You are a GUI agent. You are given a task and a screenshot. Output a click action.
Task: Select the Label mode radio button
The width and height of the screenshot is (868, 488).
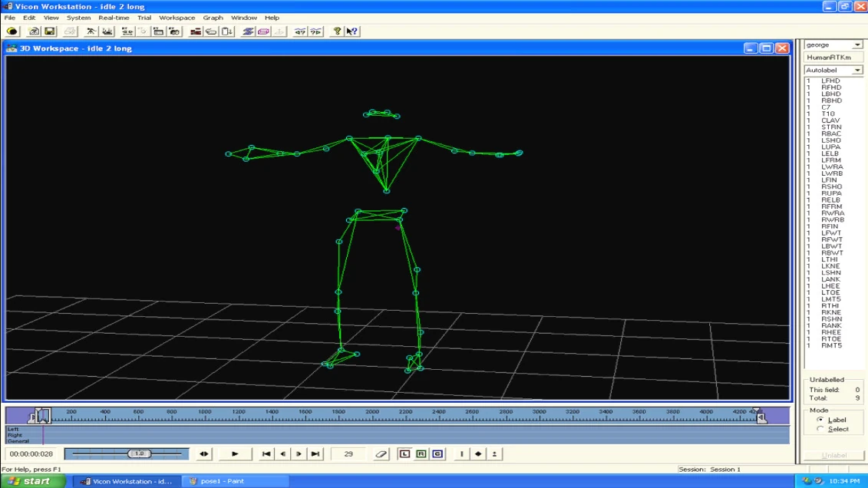[x=820, y=420]
